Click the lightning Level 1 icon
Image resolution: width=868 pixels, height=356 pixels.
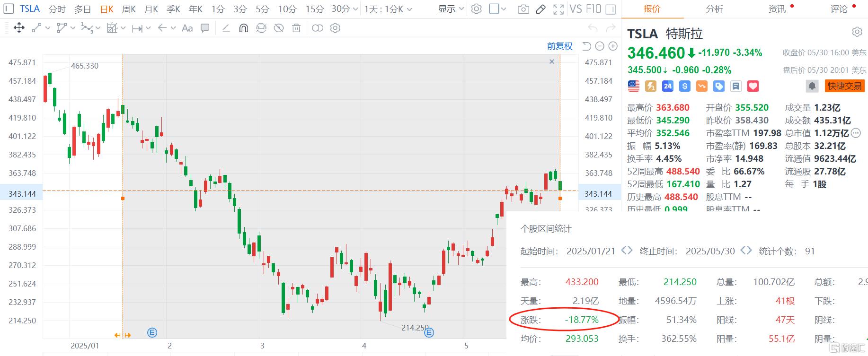tap(651, 86)
